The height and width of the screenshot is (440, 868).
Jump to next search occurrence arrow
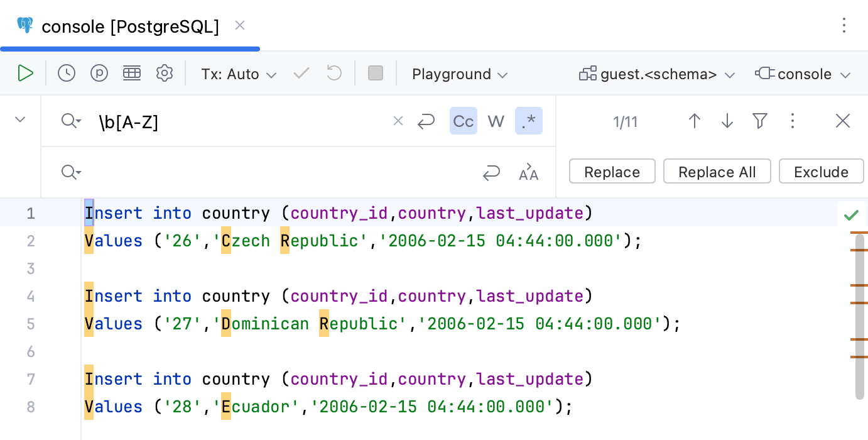(x=727, y=121)
